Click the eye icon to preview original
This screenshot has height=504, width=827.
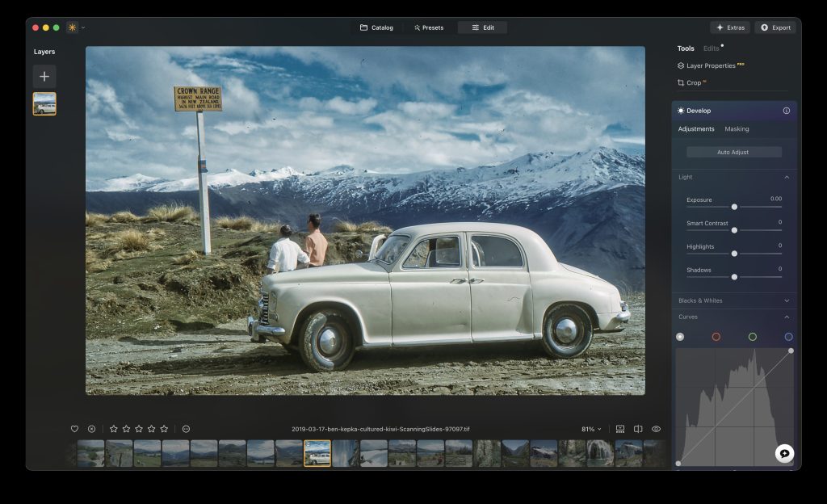[655, 428]
